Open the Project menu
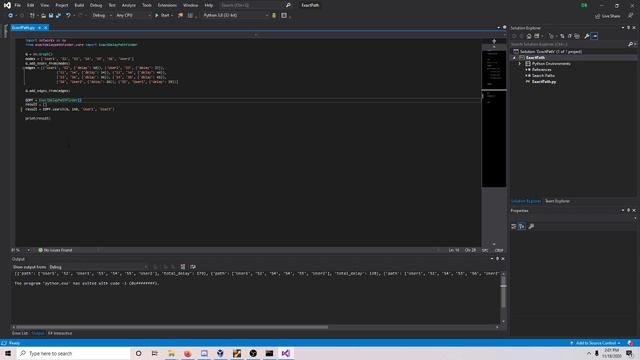640x360 pixels. (62, 5)
